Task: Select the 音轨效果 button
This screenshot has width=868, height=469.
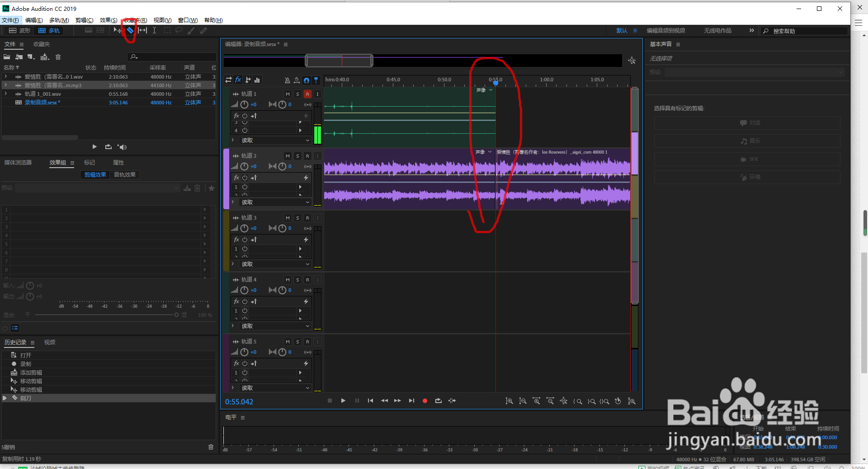Action: pyautogui.click(x=125, y=175)
